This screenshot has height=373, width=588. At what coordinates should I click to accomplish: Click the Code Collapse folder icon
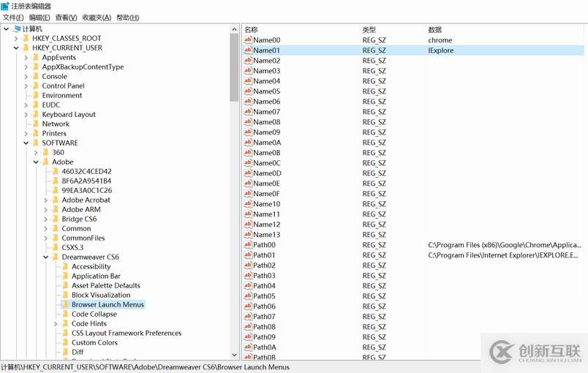click(65, 314)
